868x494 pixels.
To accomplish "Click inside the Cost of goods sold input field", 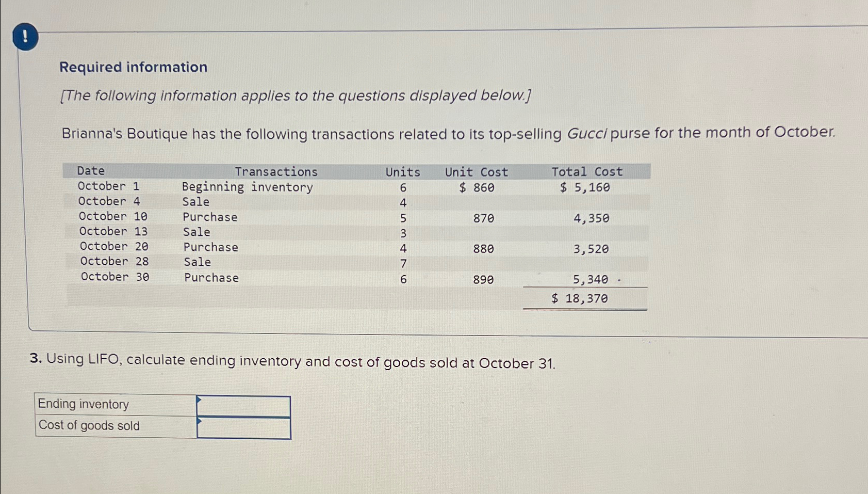I will tap(245, 426).
